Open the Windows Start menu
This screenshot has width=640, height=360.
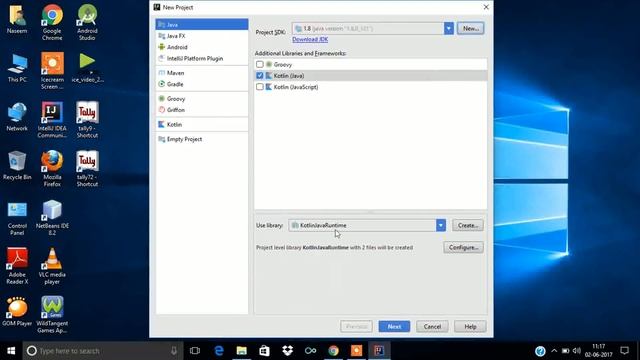11,351
